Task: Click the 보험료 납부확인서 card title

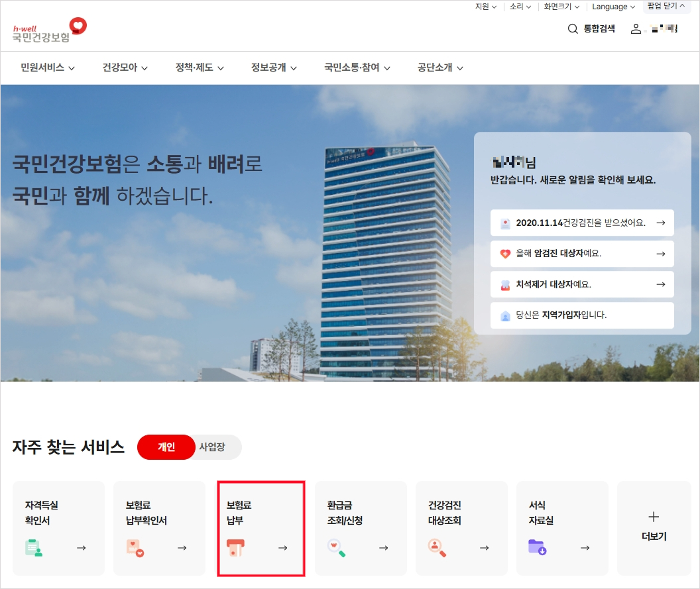Action: point(146,513)
